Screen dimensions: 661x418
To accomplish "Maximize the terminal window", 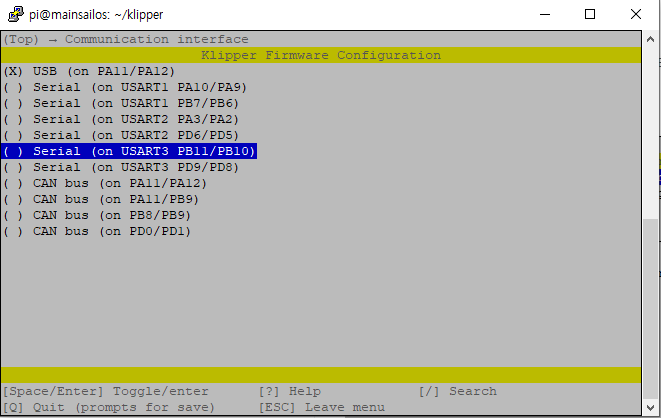I will tap(590, 14).
